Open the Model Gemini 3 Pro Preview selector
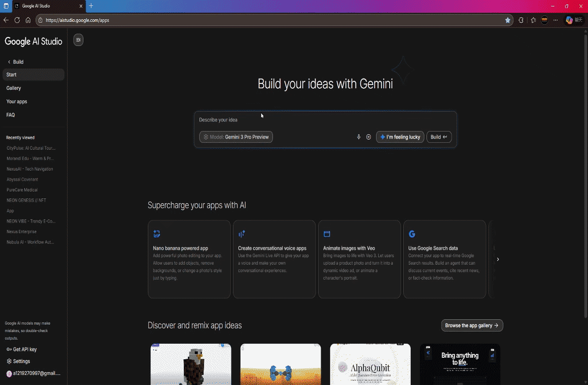 point(236,137)
